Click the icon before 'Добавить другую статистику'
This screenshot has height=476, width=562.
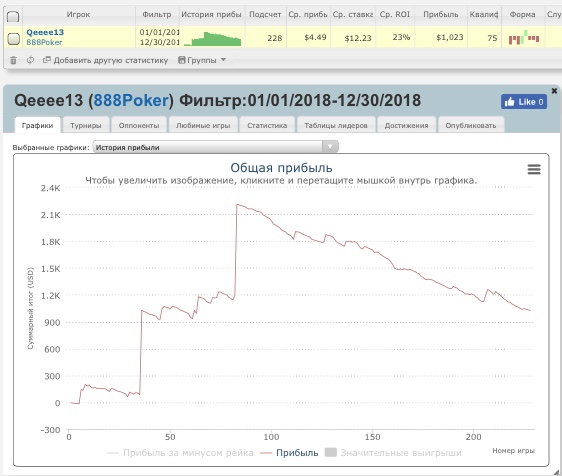pos(47,60)
